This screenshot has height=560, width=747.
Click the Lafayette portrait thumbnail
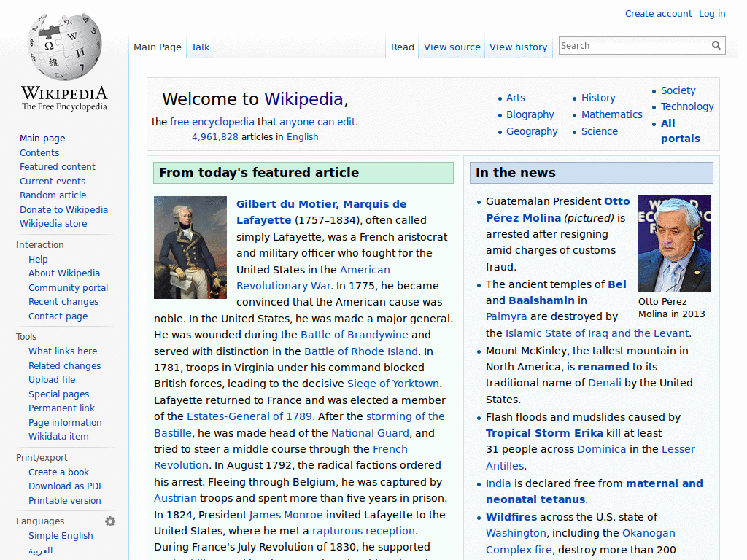[x=190, y=247]
